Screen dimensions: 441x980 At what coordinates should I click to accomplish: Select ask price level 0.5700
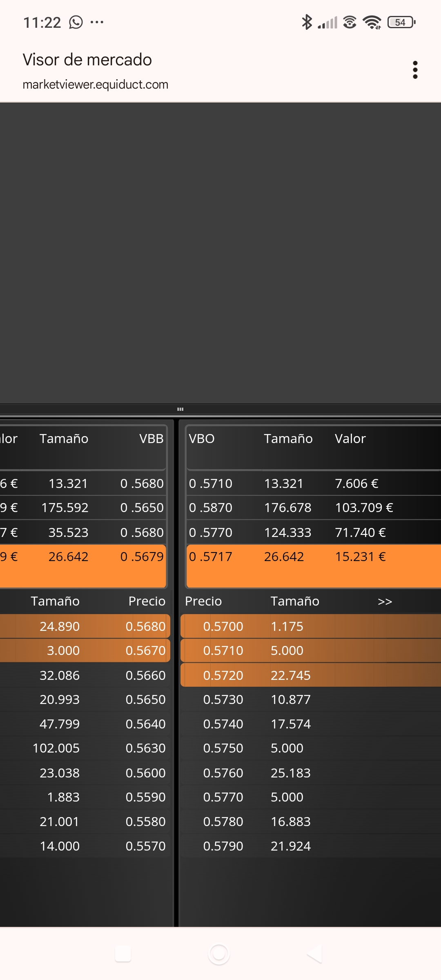pos(311,626)
